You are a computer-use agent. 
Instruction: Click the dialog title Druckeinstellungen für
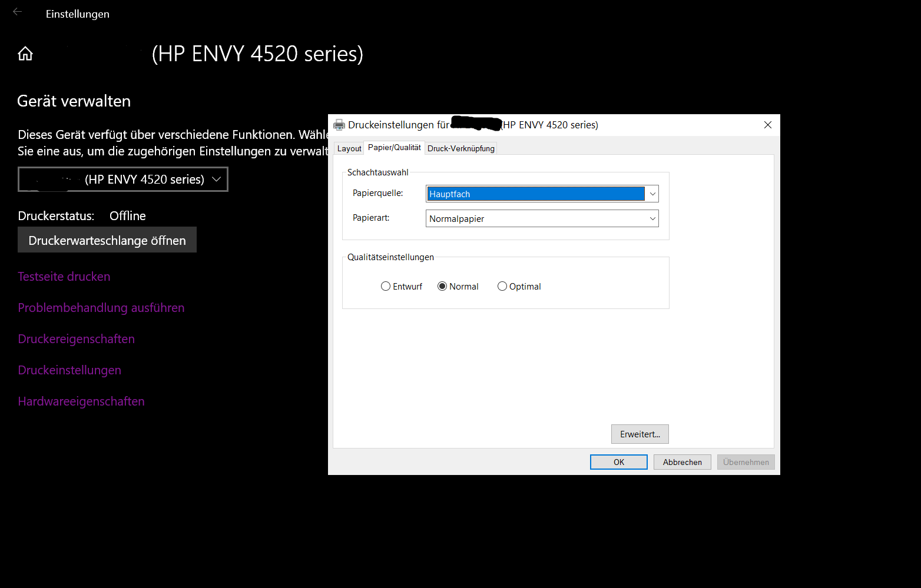pos(399,125)
